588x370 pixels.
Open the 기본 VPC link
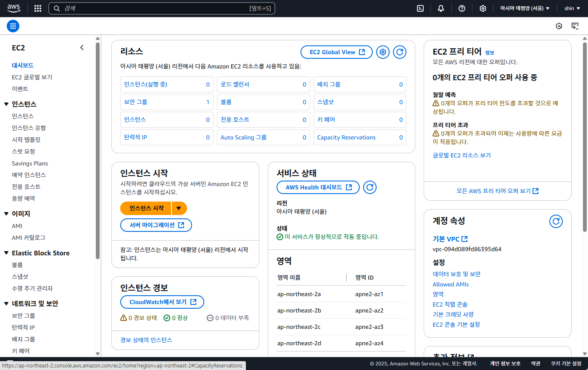coord(450,239)
